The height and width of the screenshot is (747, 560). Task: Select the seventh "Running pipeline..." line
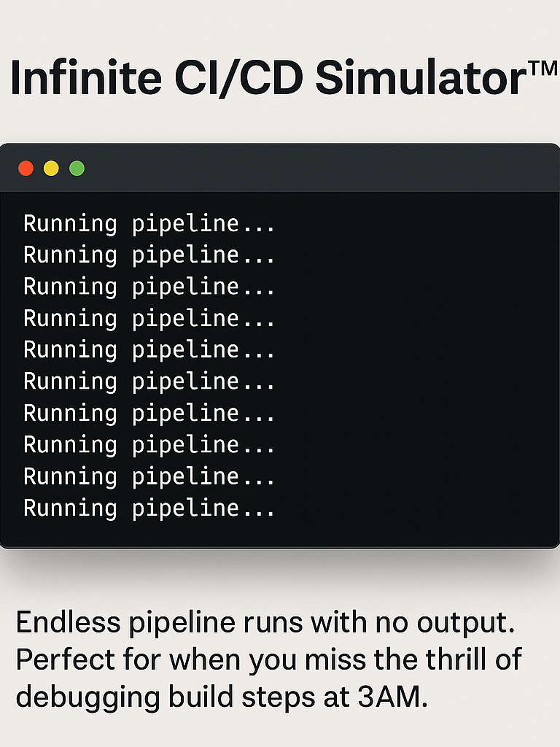pos(149,414)
